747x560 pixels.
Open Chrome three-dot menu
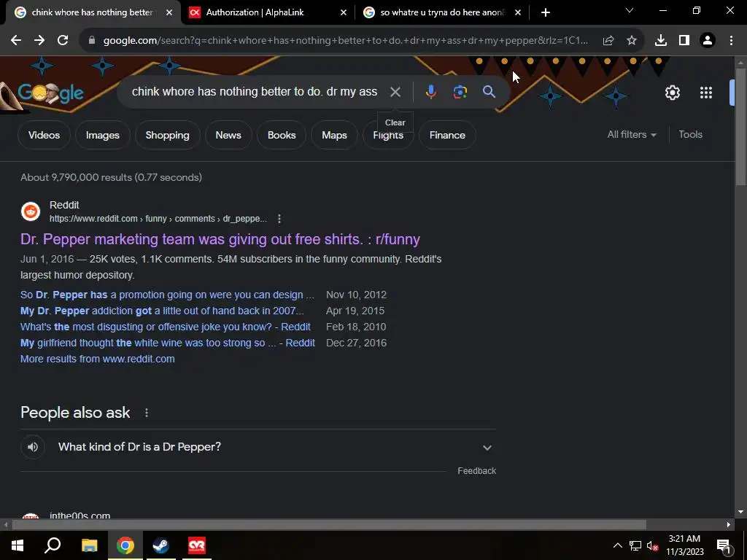coord(731,41)
